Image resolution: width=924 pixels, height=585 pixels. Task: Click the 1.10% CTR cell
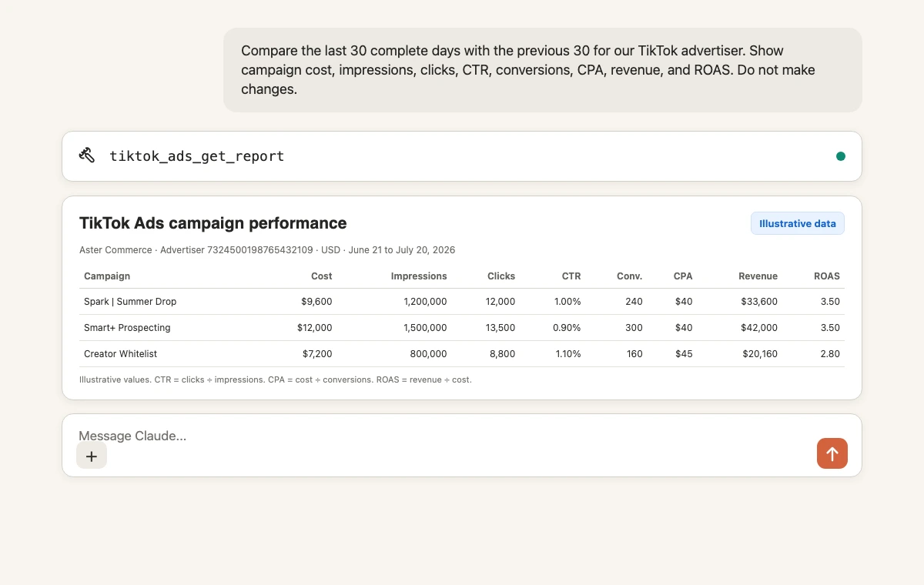(567, 354)
